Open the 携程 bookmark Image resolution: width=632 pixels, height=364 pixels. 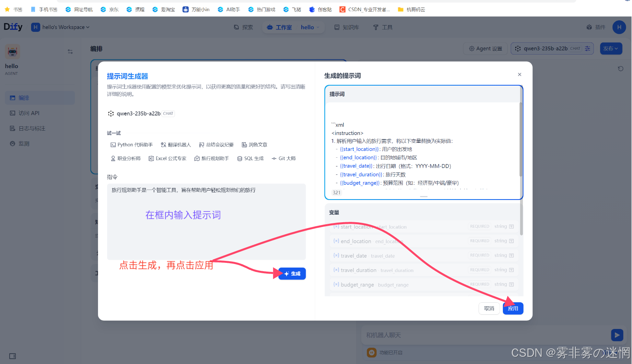pos(135,9)
